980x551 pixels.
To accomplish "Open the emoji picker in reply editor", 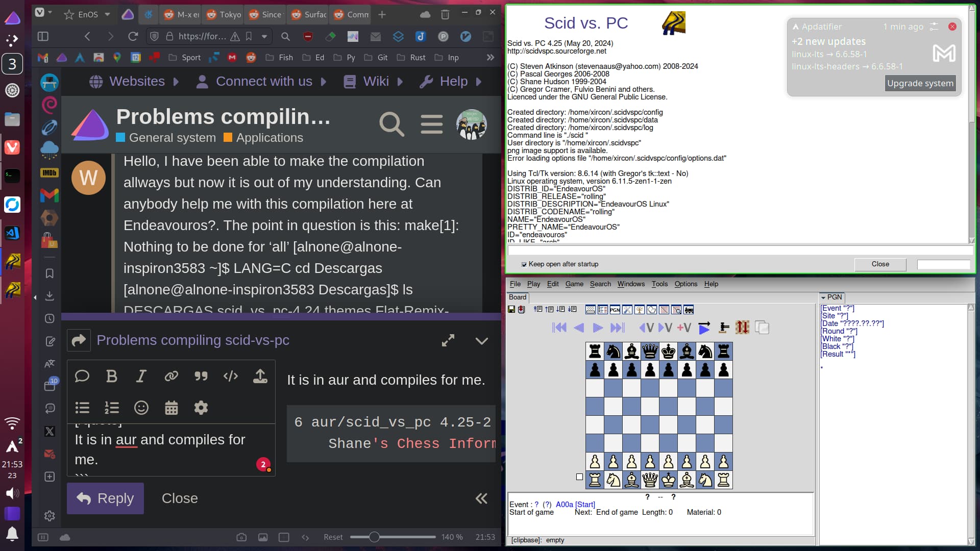I will coord(141,408).
